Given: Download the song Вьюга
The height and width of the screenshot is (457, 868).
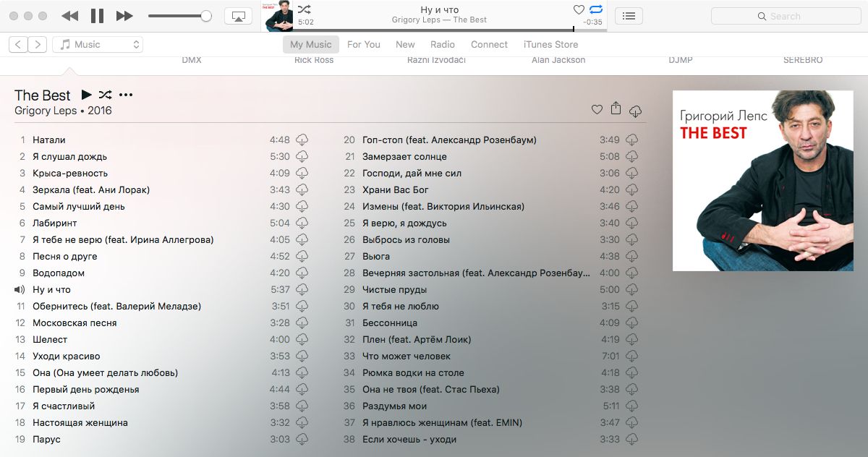Looking at the screenshot, I should click(x=632, y=257).
